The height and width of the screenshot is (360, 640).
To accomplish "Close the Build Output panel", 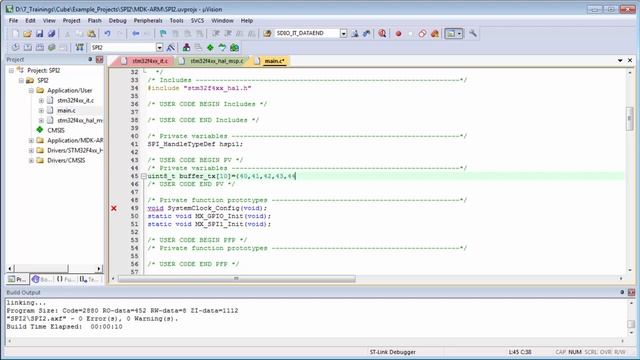I will [x=631, y=292].
